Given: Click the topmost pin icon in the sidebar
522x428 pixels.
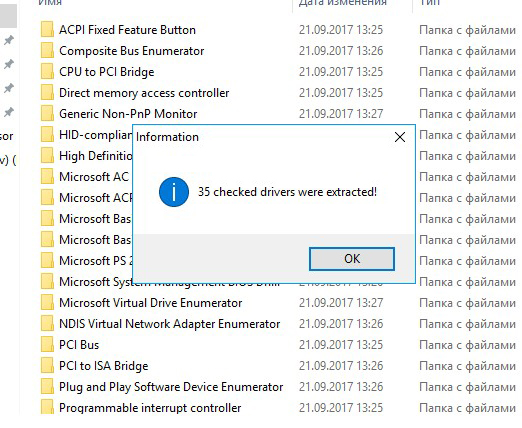Looking at the screenshot, I should pos(9,40).
